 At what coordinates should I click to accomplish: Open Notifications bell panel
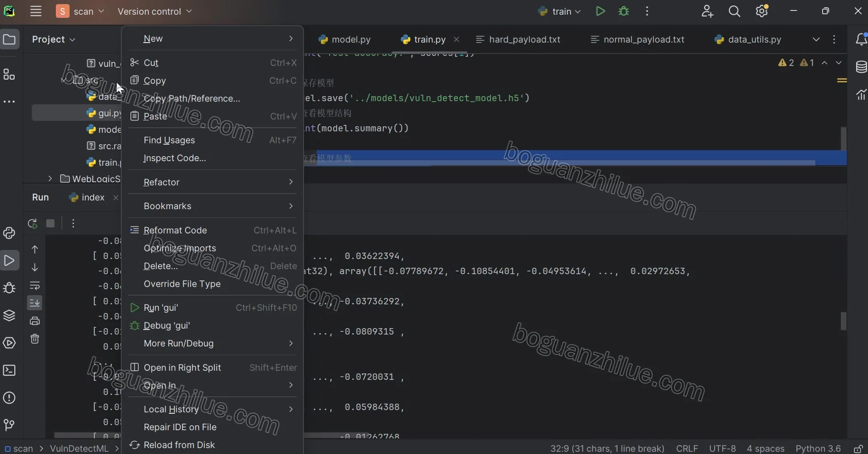click(x=861, y=39)
